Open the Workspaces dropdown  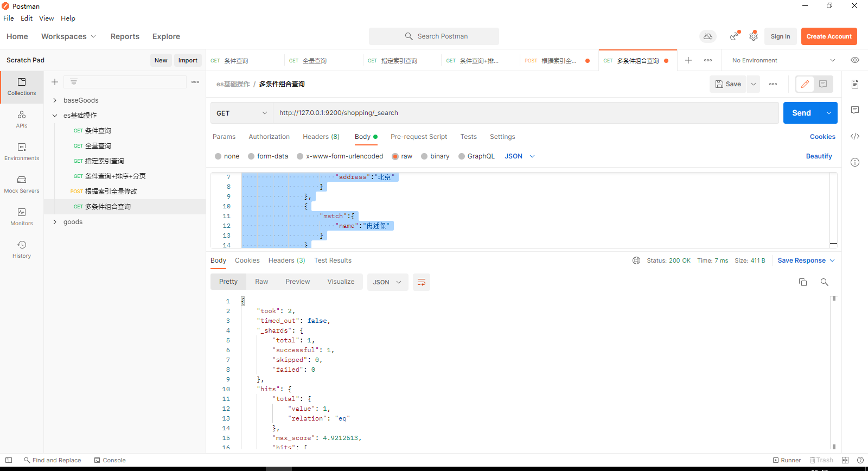click(x=68, y=36)
